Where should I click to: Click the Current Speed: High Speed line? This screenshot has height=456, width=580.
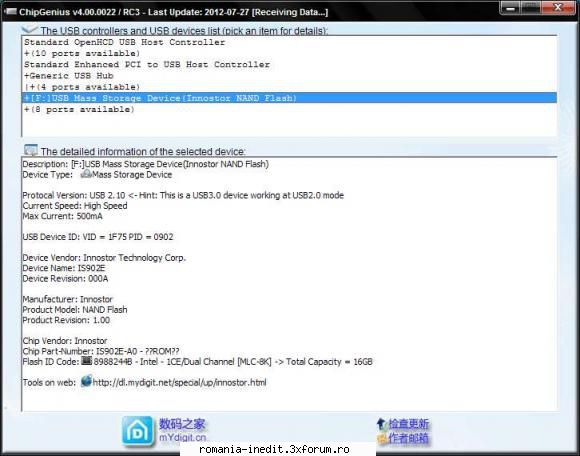tap(75, 206)
